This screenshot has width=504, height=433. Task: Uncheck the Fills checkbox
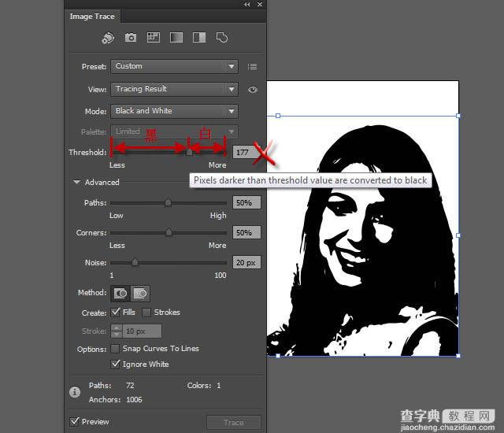(115, 312)
